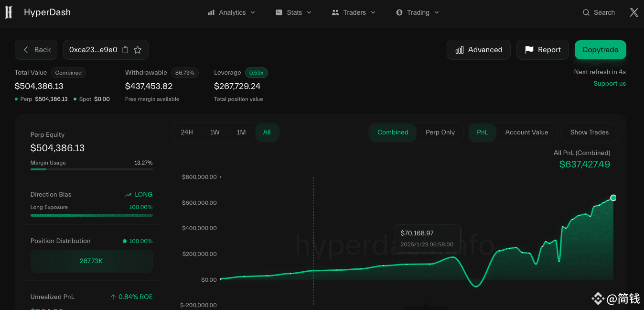This screenshot has width=644, height=310.
Task: Click the $504,386.13 Perp Equity value
Action: click(x=57, y=148)
